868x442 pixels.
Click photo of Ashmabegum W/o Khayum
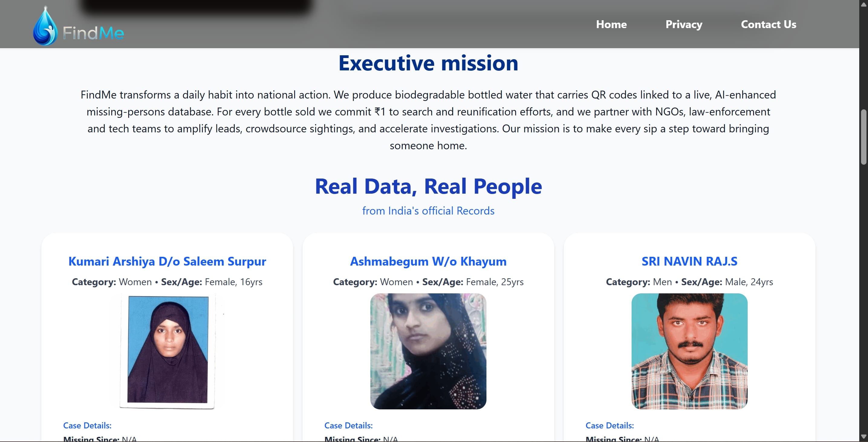point(428,351)
